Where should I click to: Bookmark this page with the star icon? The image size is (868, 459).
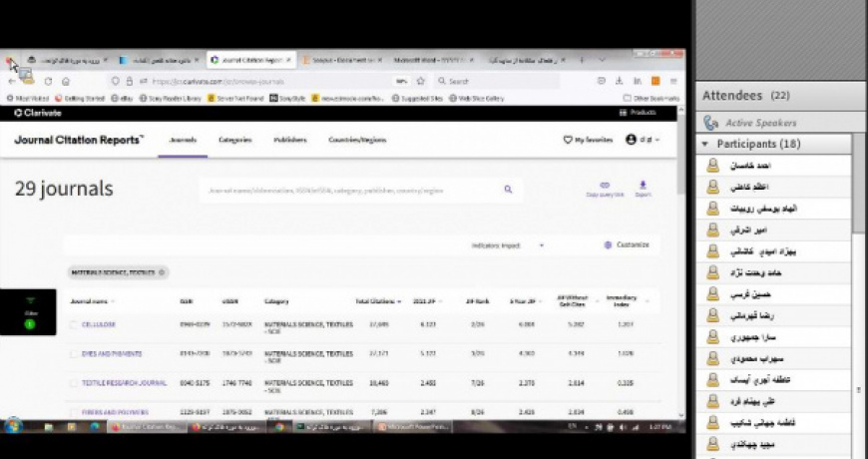point(421,81)
